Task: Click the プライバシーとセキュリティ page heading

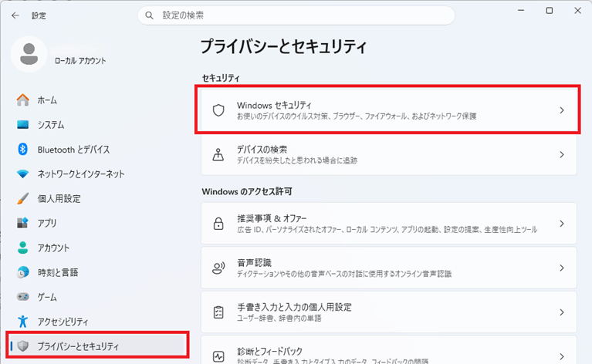Action: click(283, 46)
